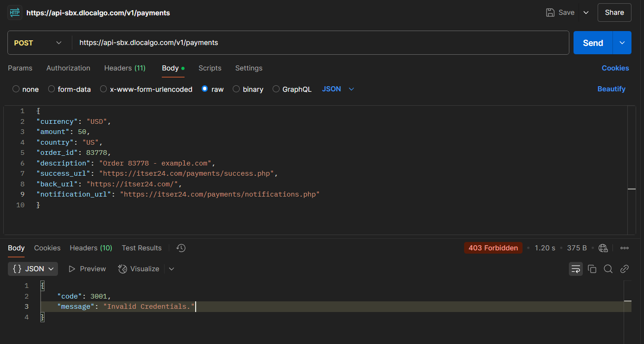644x344 pixels.
Task: Click the "notification_url" line in request body
Action: click(178, 194)
